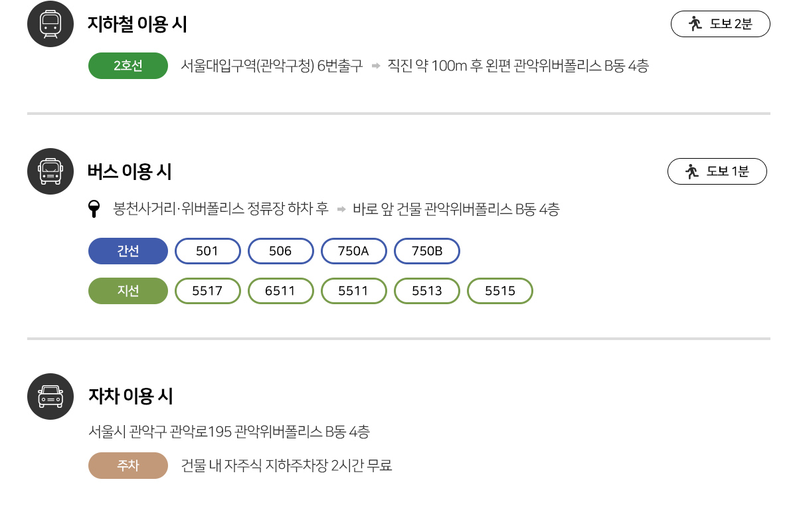This screenshot has width=797, height=532.
Task: Choose bus number 5513
Action: tap(427, 291)
